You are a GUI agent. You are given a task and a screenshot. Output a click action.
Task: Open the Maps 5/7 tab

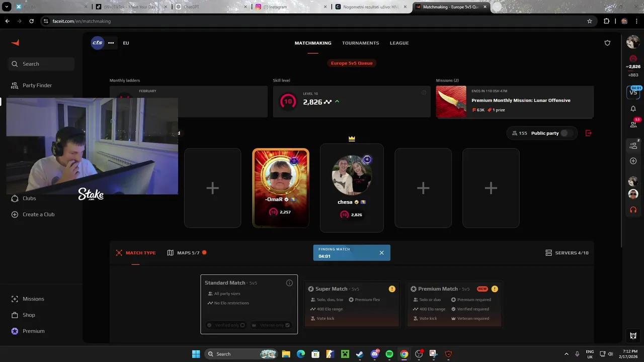(x=187, y=253)
